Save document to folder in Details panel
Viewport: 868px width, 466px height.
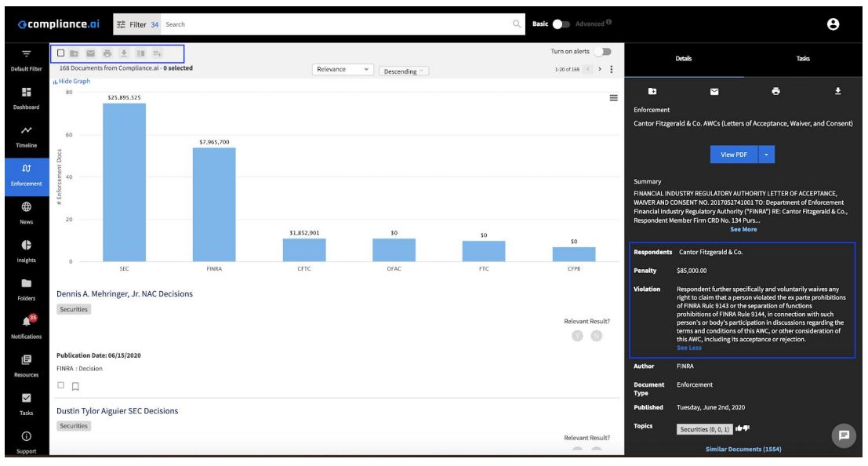652,92
